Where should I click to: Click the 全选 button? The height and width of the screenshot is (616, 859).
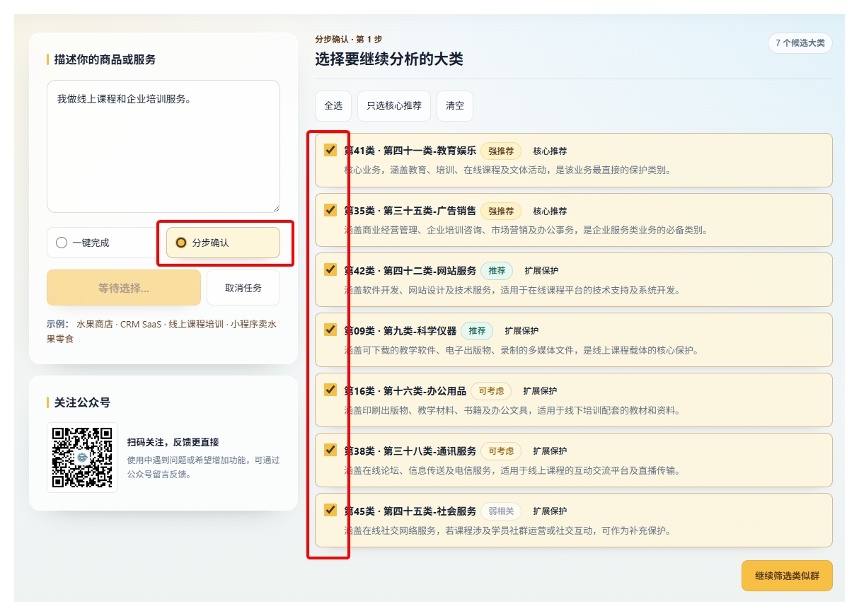pos(333,106)
